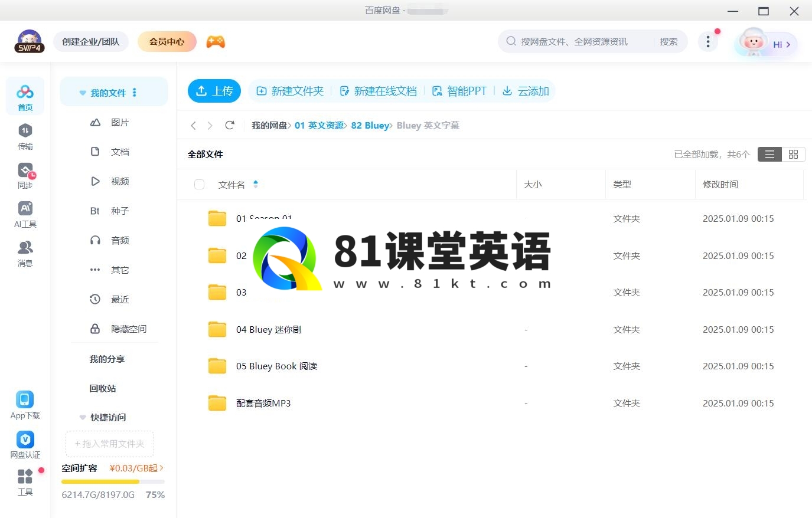Image resolution: width=812 pixels, height=518 pixels.
Task: Go to 82 Bluey breadcrumb
Action: click(370, 125)
